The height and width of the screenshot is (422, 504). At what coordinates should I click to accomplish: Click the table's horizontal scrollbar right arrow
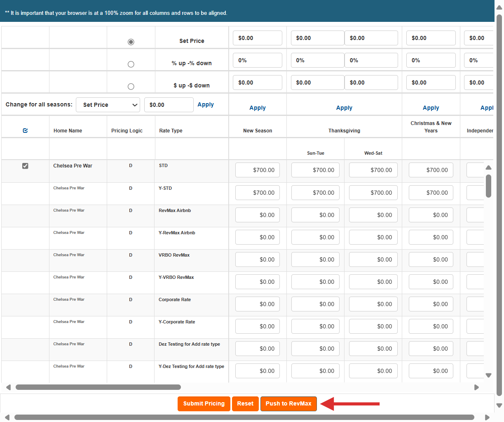(477, 387)
